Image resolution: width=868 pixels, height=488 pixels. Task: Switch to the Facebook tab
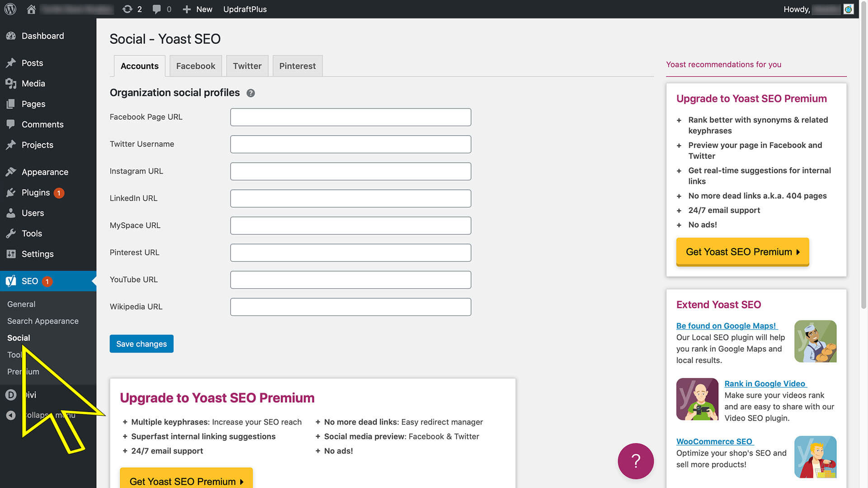[x=195, y=66]
